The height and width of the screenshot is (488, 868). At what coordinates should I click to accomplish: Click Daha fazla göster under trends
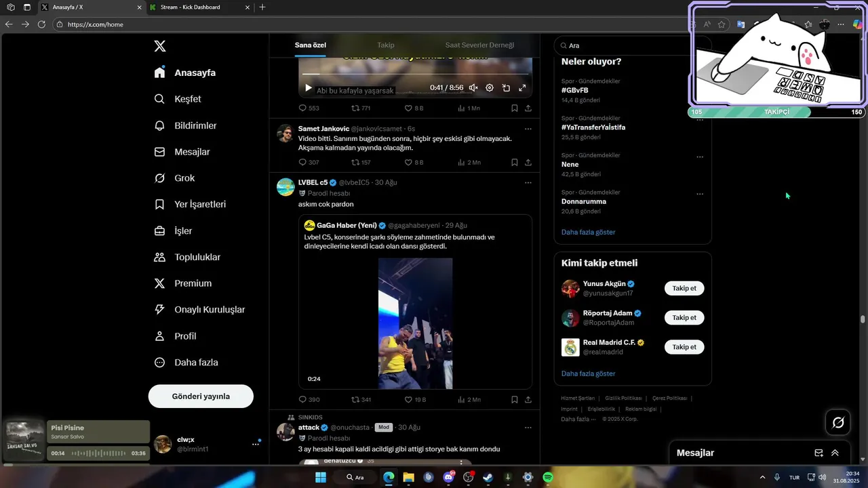[x=588, y=232]
